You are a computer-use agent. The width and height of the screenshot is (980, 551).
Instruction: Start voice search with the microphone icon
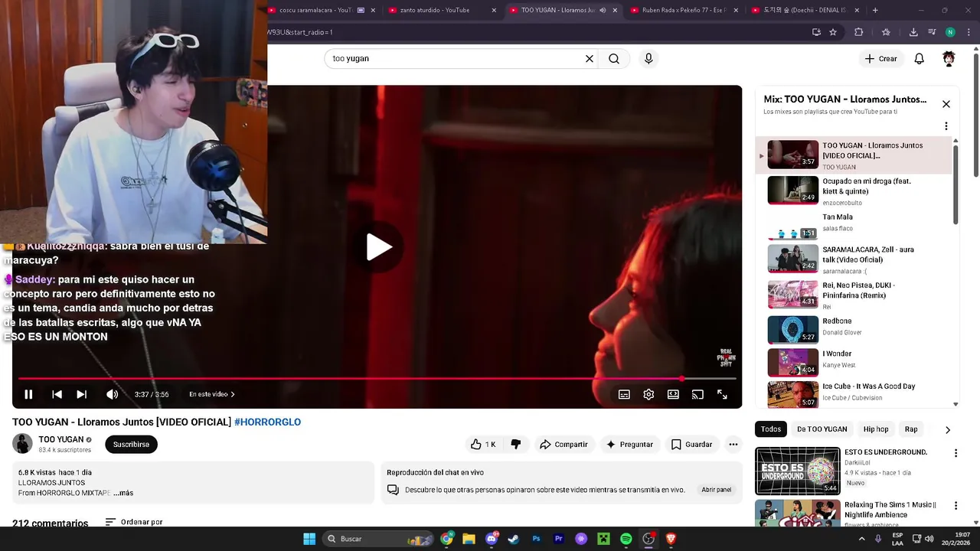648,59
